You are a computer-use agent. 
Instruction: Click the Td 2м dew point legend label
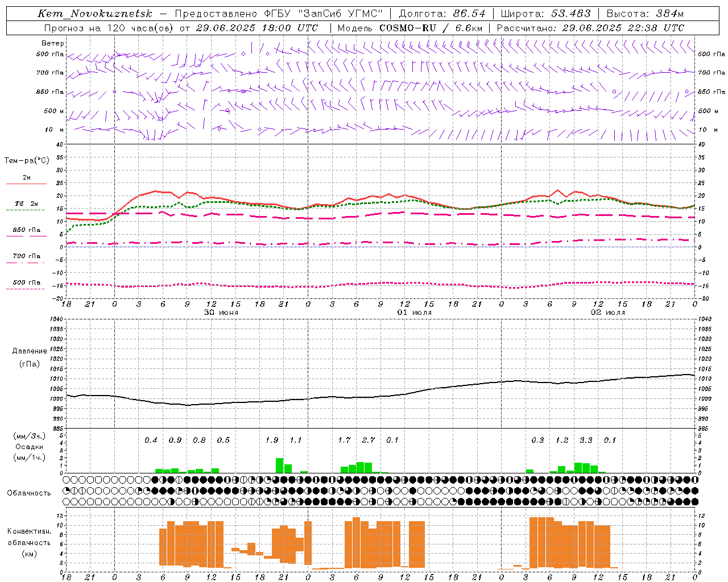coord(27,203)
